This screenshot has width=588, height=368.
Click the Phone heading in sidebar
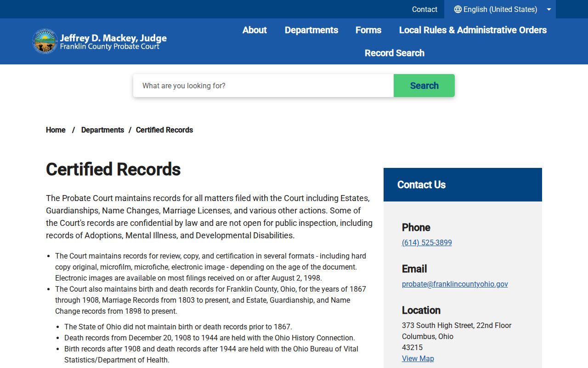click(x=416, y=227)
